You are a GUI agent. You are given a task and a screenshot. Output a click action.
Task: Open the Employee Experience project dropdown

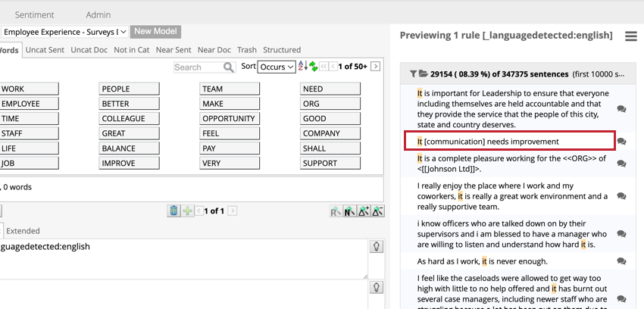[x=64, y=32]
